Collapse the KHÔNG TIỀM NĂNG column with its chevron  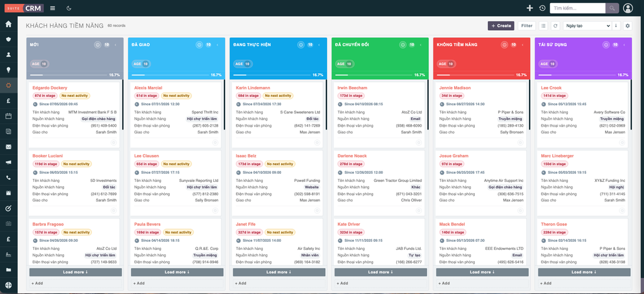[x=523, y=45]
